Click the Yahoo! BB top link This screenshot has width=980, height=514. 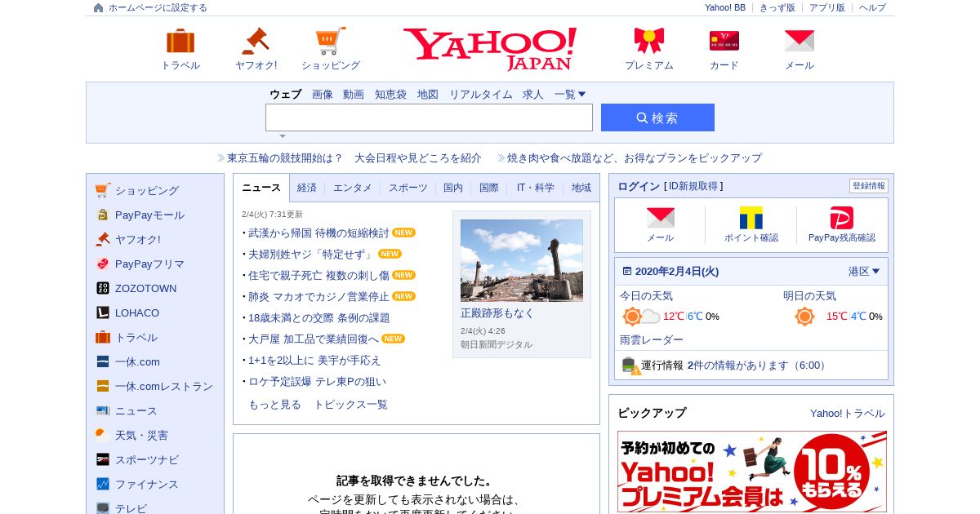[725, 7]
